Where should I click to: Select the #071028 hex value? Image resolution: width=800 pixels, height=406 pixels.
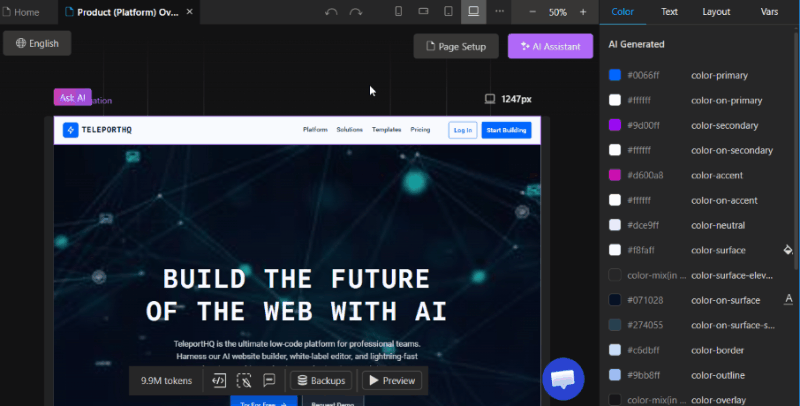coord(645,300)
